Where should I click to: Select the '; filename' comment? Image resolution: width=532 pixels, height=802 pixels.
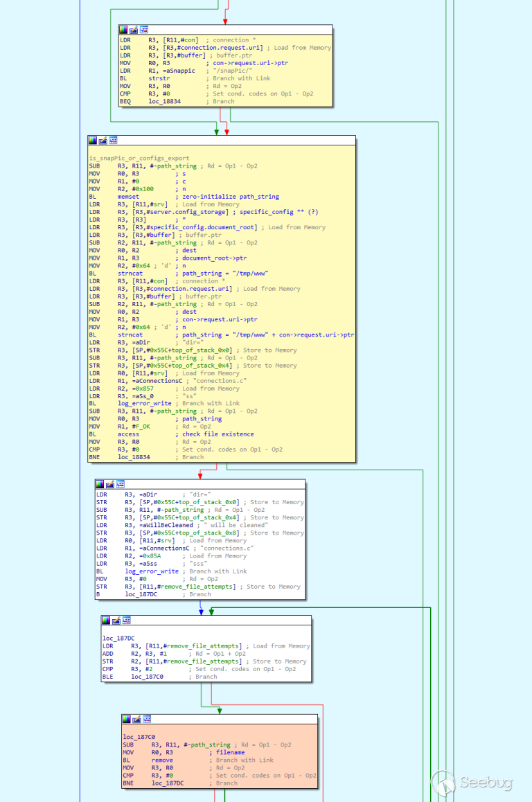click(x=227, y=752)
